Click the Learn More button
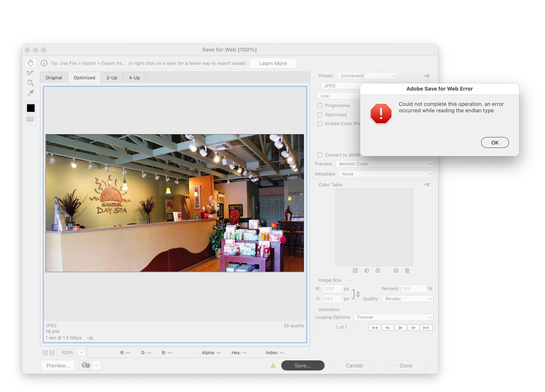The height and width of the screenshot is (392, 545). [273, 63]
